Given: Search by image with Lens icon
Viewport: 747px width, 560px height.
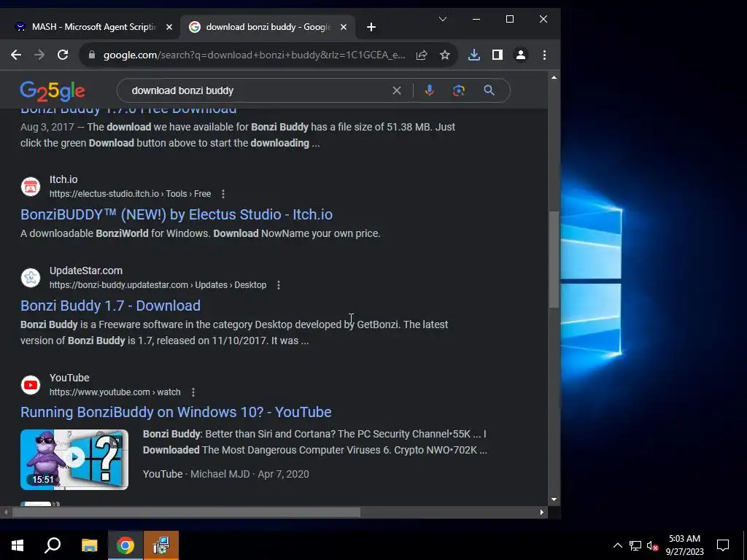Looking at the screenshot, I should click(x=459, y=90).
